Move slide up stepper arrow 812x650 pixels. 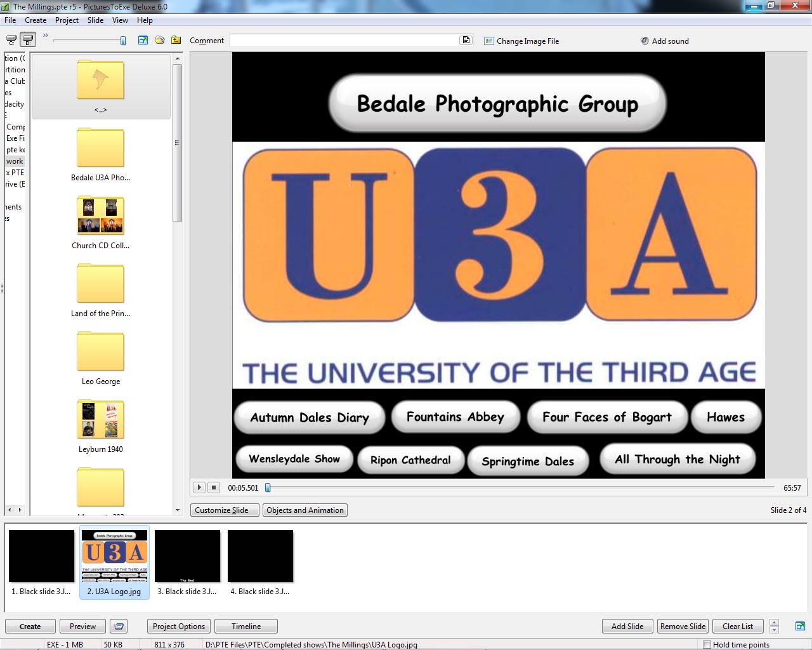[x=774, y=623]
